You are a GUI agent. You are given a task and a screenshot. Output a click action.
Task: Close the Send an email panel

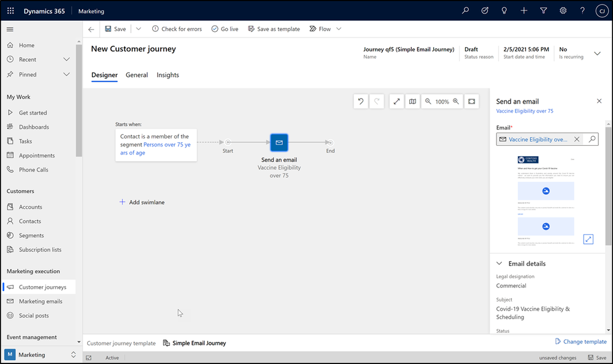pos(599,101)
